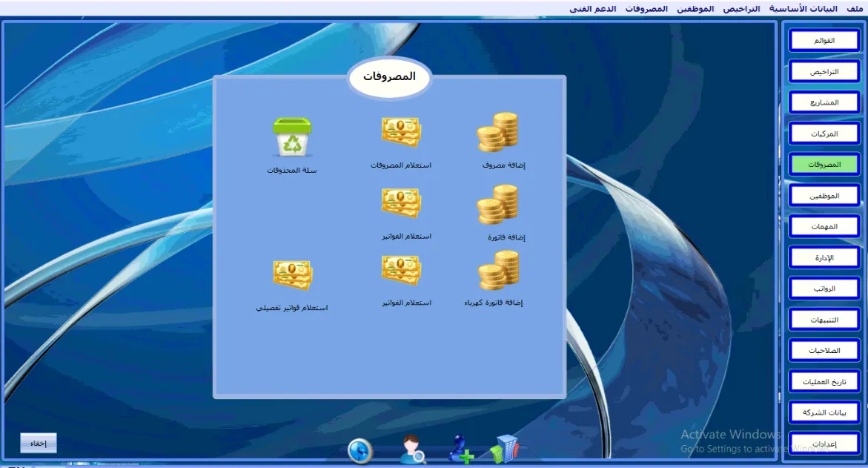Image resolution: width=868 pixels, height=468 pixels.
Task: Open الموظفين in the top menu bar
Action: point(695,9)
